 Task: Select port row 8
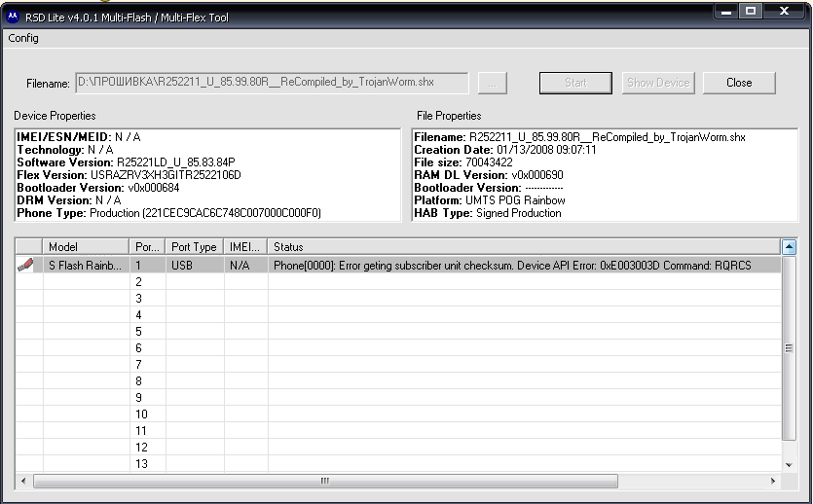pos(397,381)
